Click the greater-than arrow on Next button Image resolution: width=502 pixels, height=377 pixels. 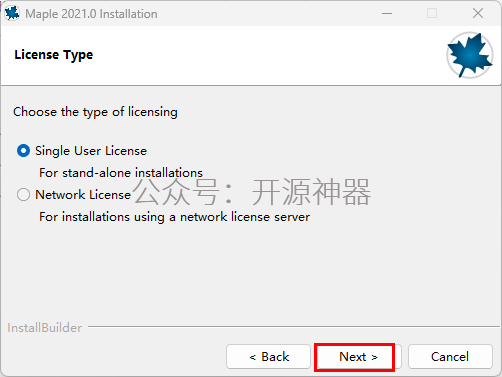374,357
